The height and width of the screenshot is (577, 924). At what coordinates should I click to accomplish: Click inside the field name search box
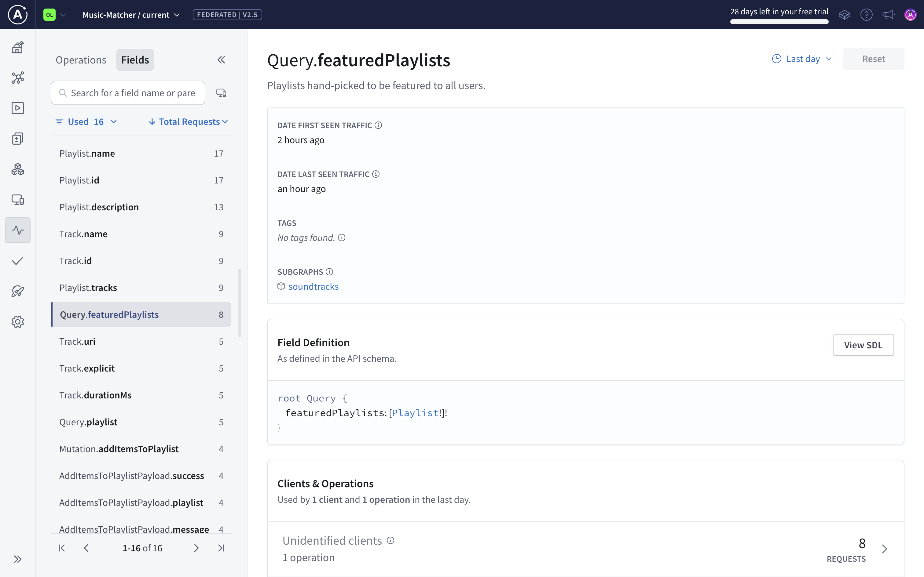click(x=128, y=93)
